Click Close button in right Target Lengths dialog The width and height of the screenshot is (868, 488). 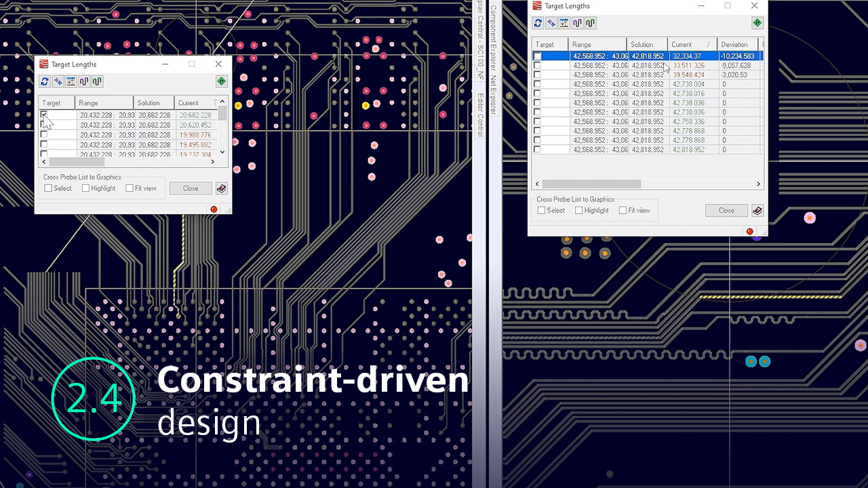(x=726, y=211)
